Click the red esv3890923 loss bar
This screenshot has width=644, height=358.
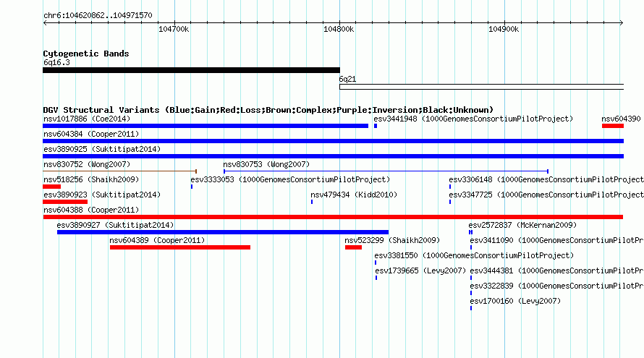click(x=65, y=202)
